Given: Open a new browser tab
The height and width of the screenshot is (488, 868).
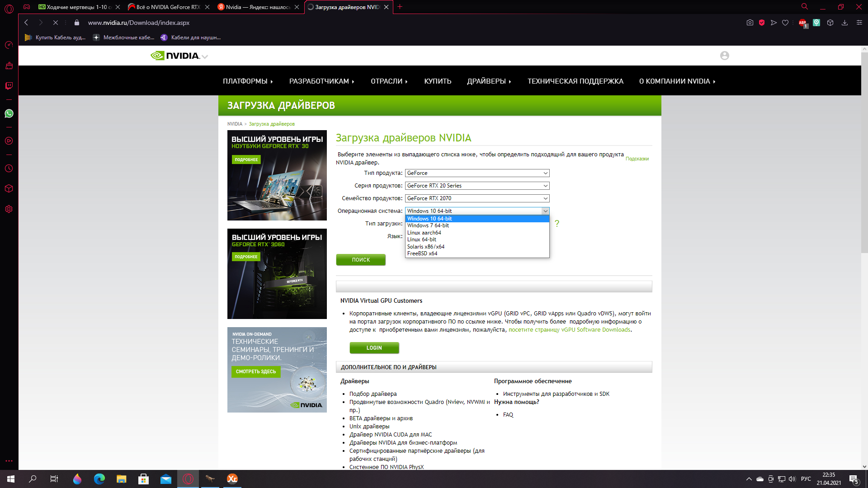Looking at the screenshot, I should tap(400, 7).
